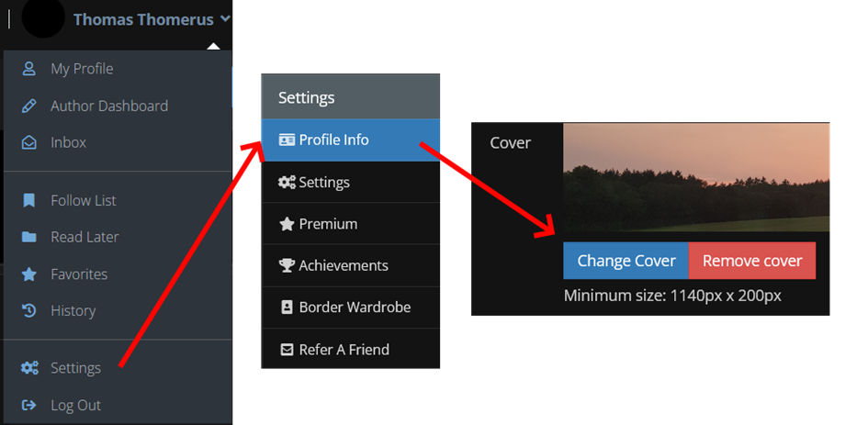Click the sunset cover image thumbnail
The image size is (868, 425).
696,177
